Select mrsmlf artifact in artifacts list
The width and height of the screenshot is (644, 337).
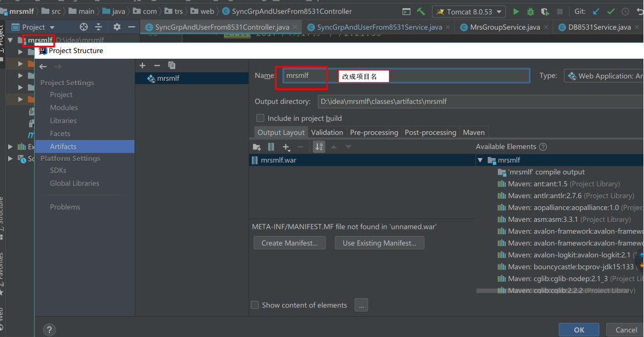(192, 78)
